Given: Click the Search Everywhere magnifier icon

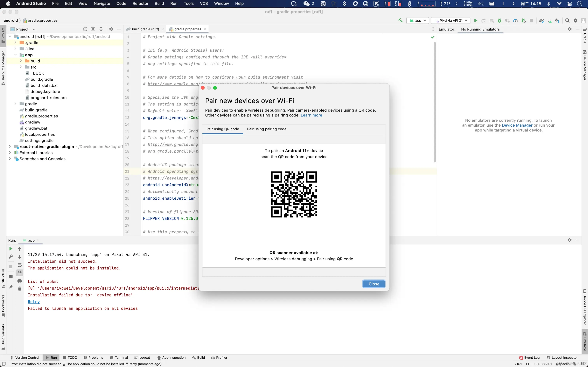Looking at the screenshot, I should coord(567,20).
